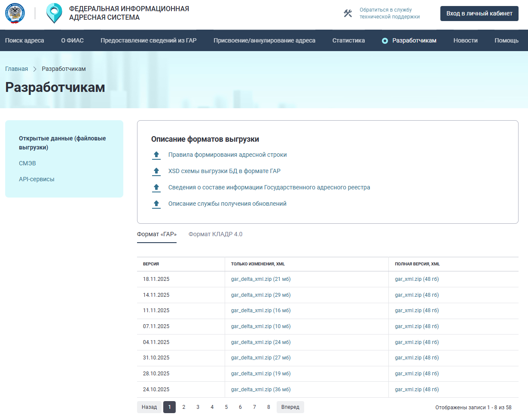
Task: Click the Главная breadcrumb link
Action: tap(16, 69)
